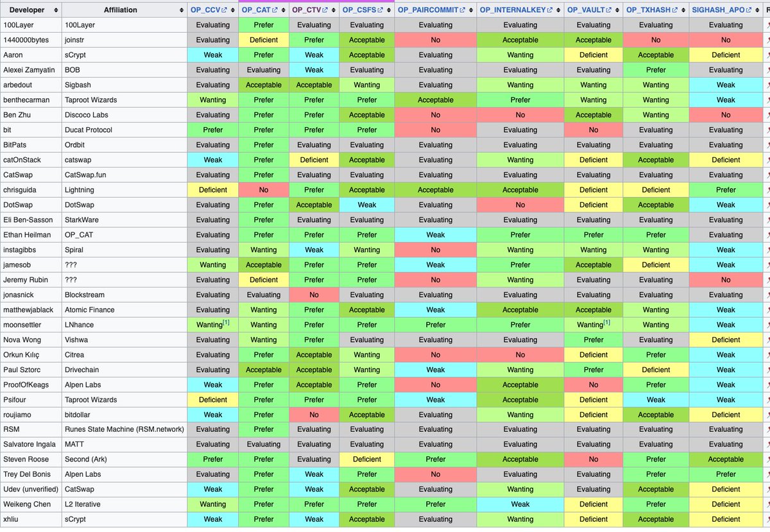
Task: Follow the OP_CTV header link
Action: click(306, 10)
